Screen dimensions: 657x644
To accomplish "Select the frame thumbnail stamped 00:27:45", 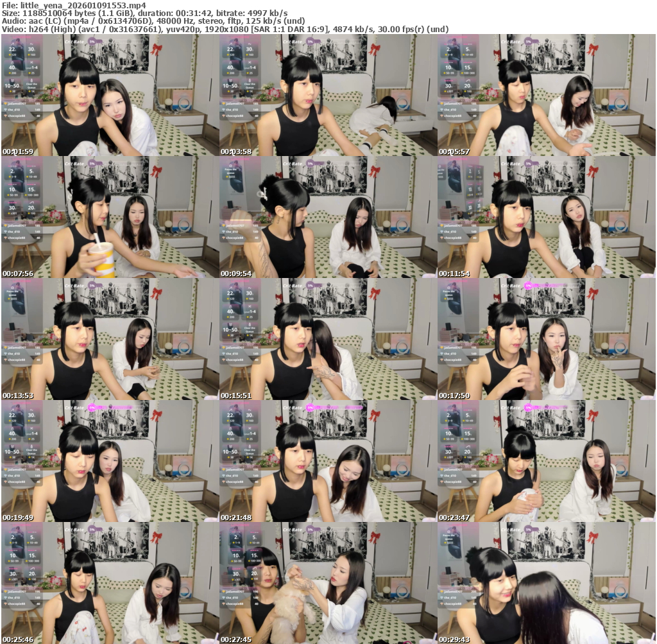I will pos(328,583).
